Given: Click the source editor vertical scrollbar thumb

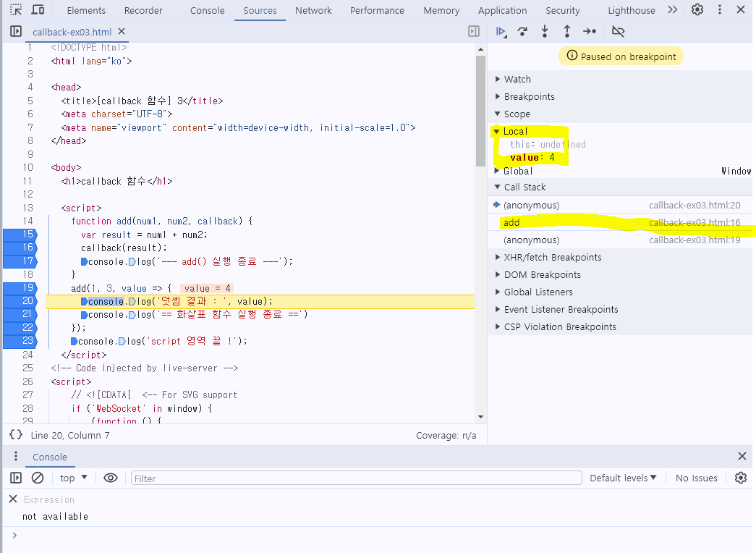Looking at the screenshot, I should (x=480, y=111).
